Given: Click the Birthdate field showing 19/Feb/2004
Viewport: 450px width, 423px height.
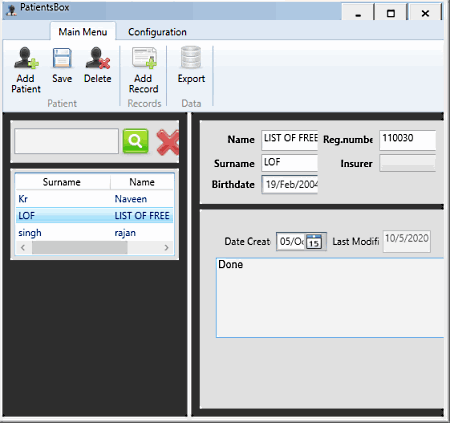Looking at the screenshot, I should (290, 184).
